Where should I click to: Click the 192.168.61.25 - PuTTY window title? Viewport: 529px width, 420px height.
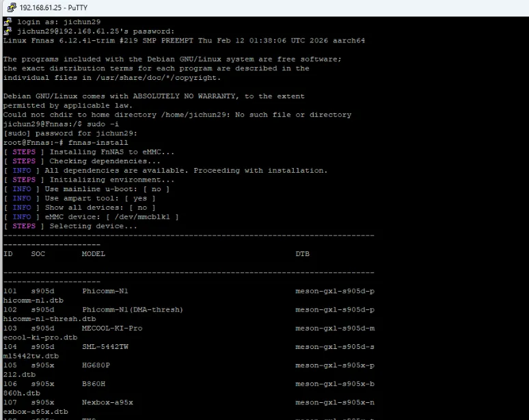[x=48, y=8]
